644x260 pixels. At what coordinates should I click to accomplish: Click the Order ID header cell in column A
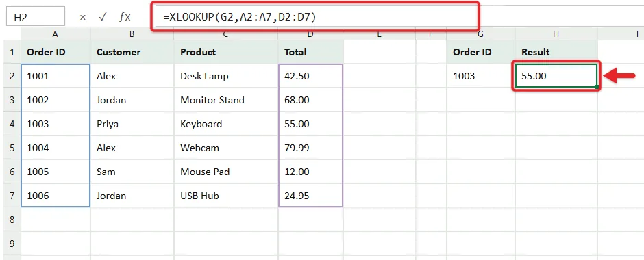click(x=55, y=52)
